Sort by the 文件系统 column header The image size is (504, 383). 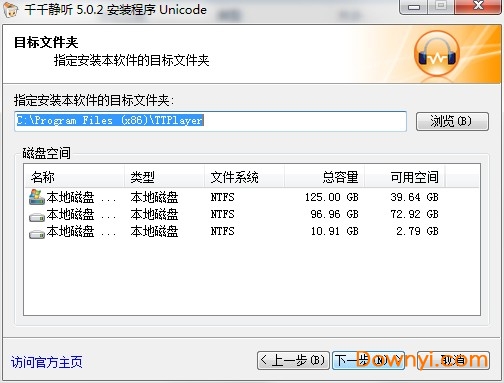[244, 177]
